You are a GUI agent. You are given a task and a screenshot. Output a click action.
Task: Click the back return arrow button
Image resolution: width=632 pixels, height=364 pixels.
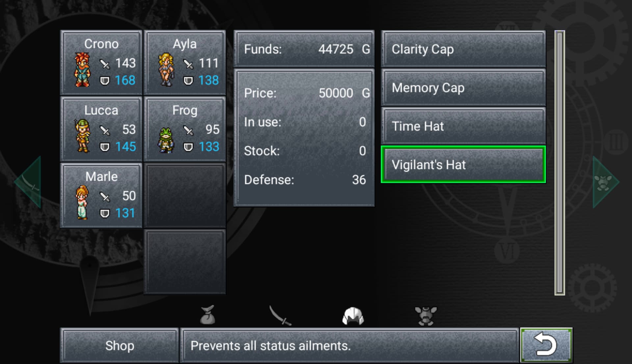(x=546, y=345)
